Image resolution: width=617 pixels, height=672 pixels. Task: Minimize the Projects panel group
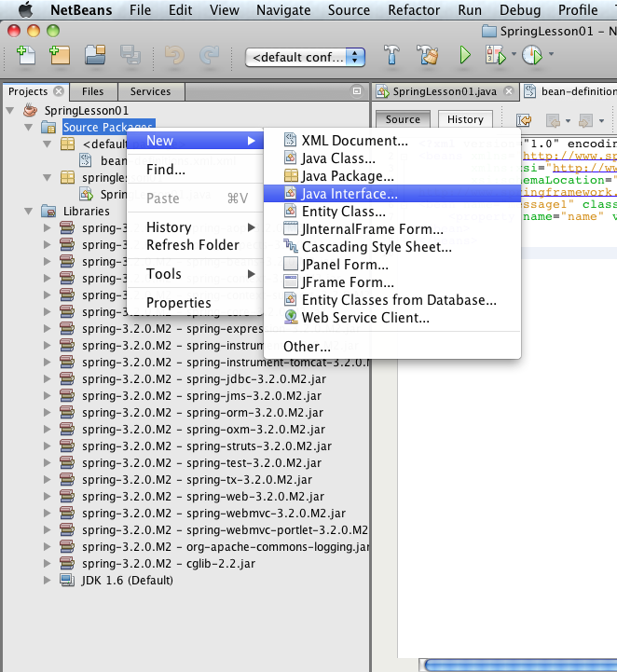click(356, 90)
